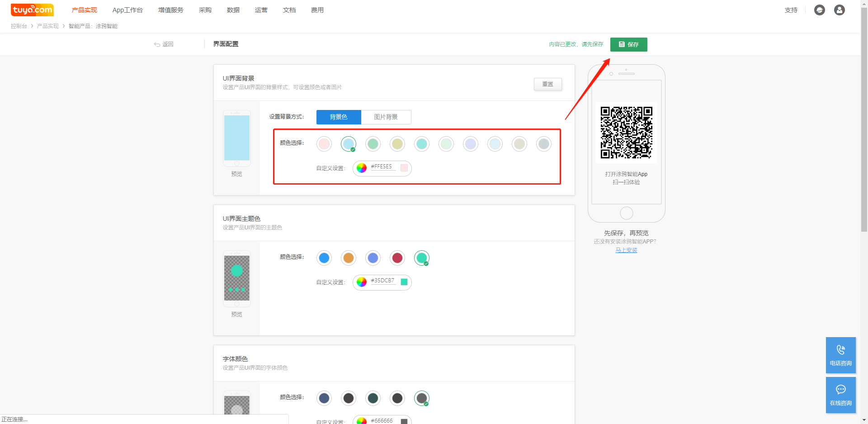
Task: Click the #FFE5E5 hex color input field
Action: pyautogui.click(x=382, y=167)
